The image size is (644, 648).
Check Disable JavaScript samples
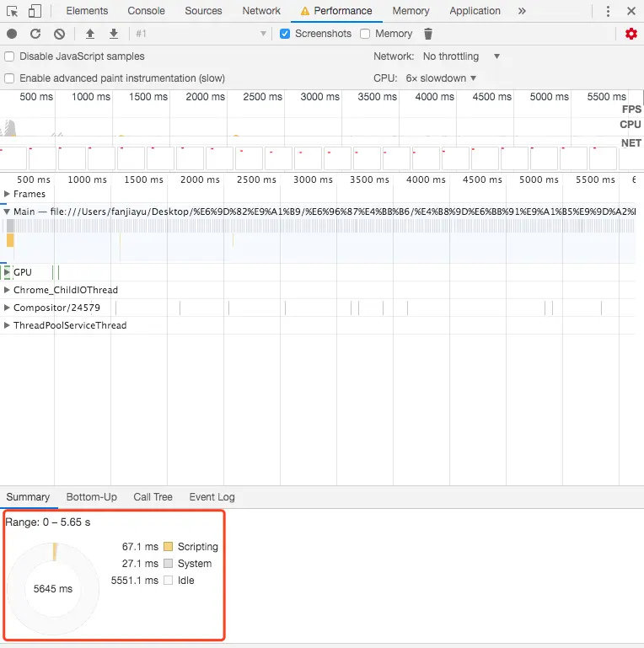point(9,56)
